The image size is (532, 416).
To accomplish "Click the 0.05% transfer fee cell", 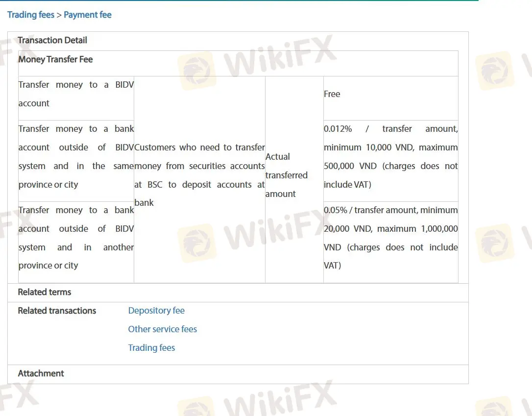I will 390,238.
